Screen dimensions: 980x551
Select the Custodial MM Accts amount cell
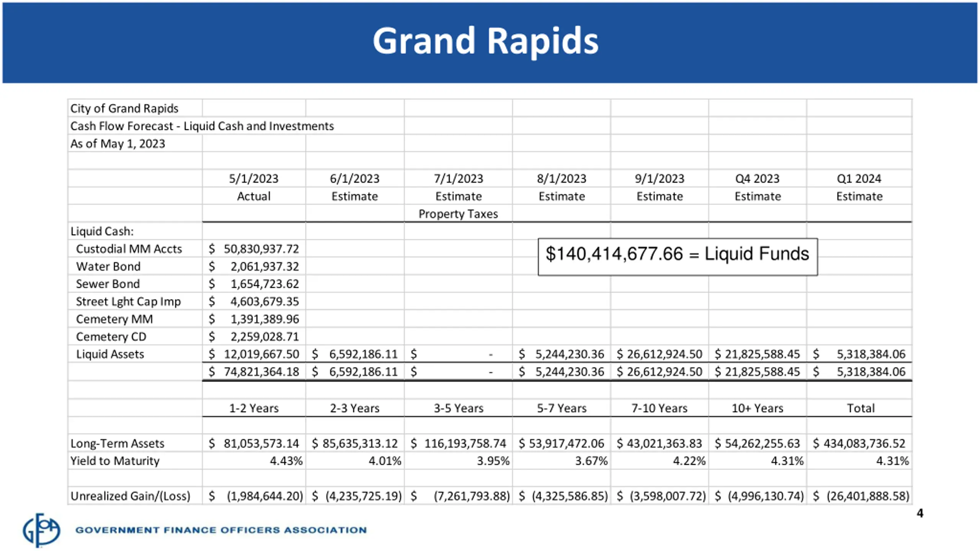point(254,249)
